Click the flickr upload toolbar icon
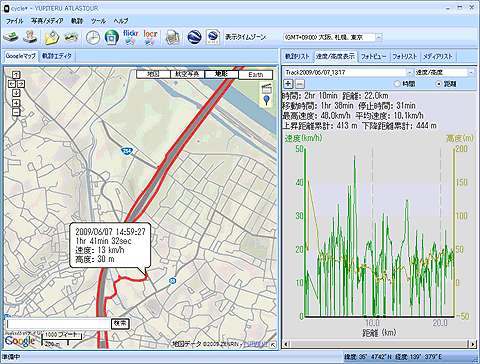 [x=130, y=37]
